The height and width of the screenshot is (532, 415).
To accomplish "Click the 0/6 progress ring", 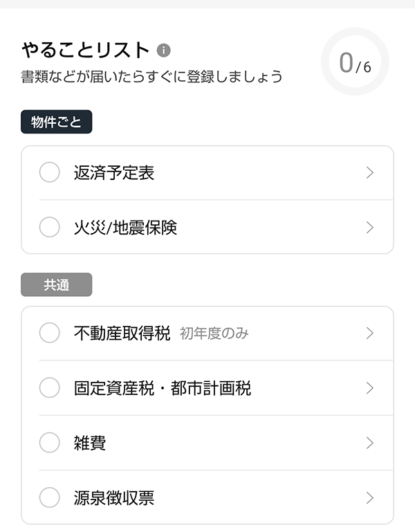I will (355, 62).
